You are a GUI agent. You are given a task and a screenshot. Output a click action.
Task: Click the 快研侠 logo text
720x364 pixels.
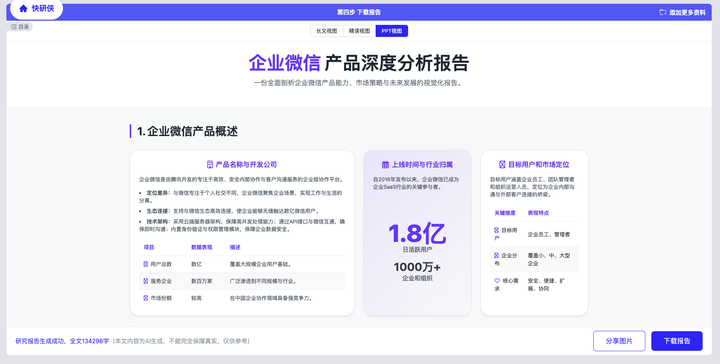[x=43, y=8]
